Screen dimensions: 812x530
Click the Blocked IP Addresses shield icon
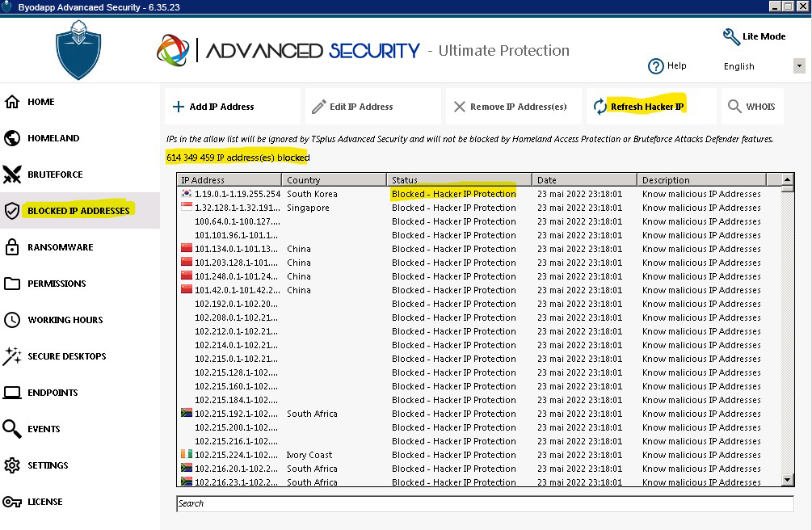click(x=12, y=211)
